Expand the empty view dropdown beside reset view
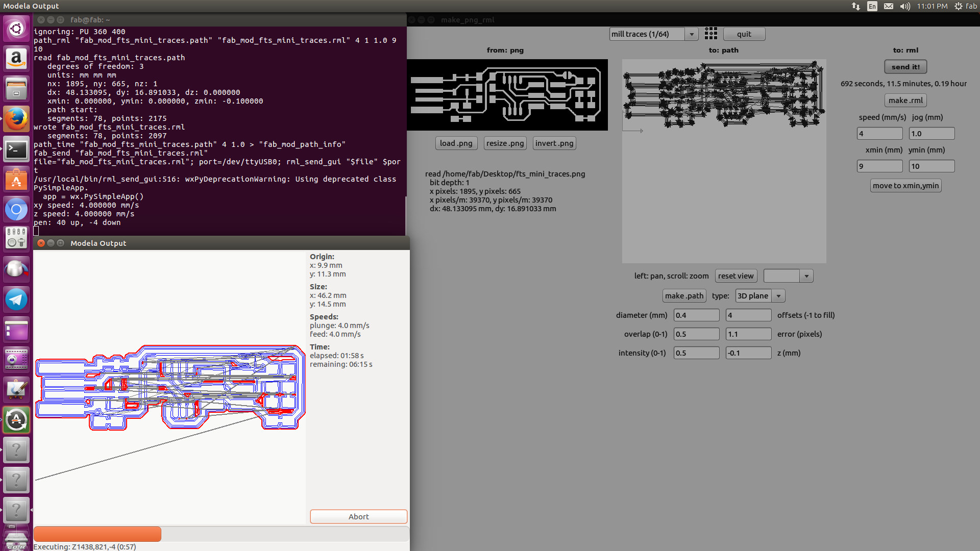The image size is (980, 551). pyautogui.click(x=806, y=276)
